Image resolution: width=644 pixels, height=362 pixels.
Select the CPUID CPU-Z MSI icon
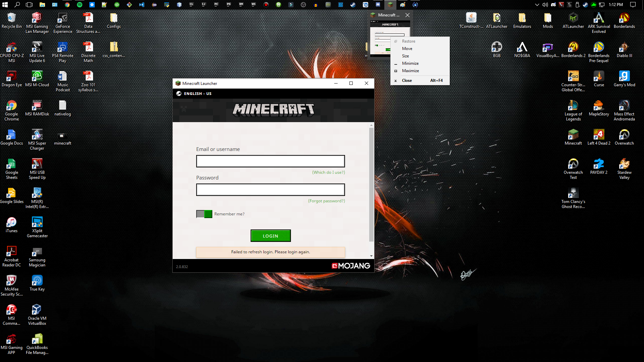(x=12, y=52)
